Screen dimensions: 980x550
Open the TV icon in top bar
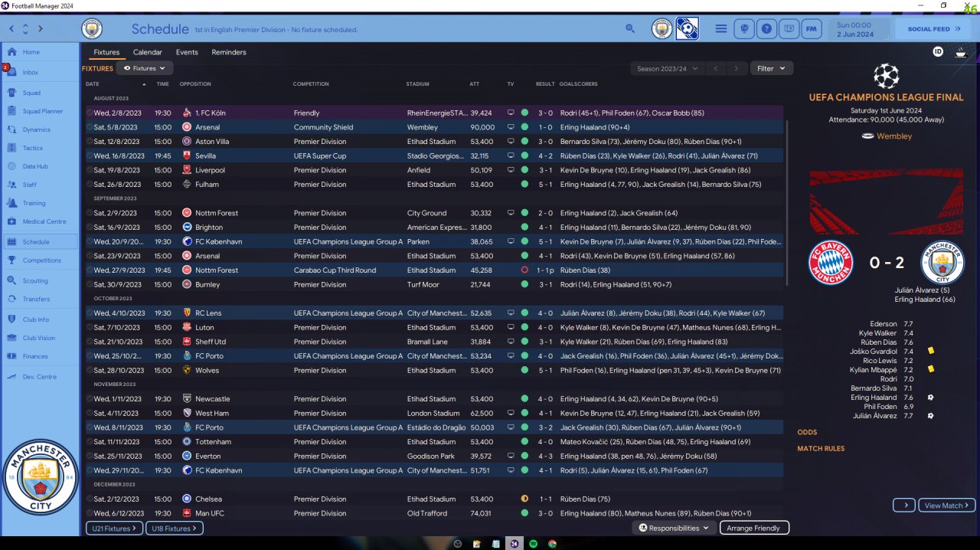tap(789, 29)
